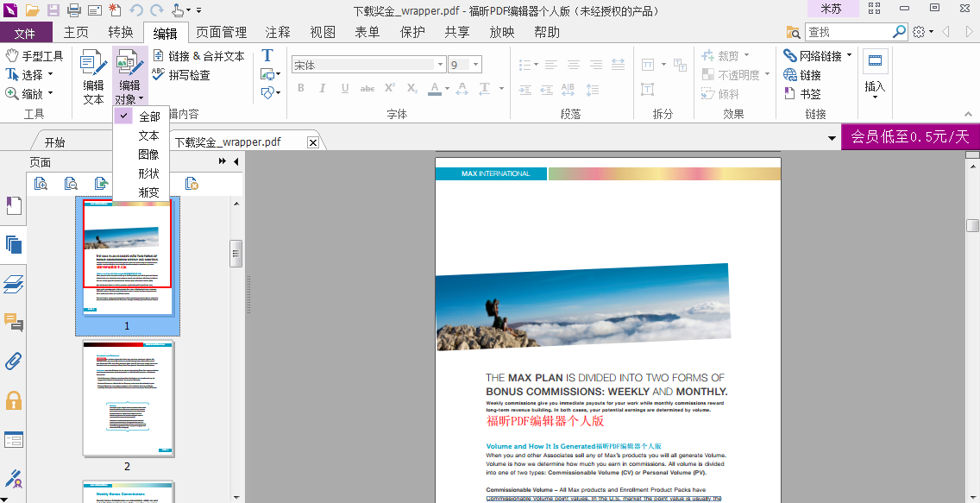Open the font size 9 dropdown
This screenshot has width=980, height=503.
(x=476, y=65)
